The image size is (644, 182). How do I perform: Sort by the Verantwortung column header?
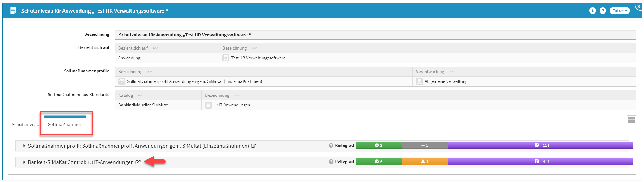[x=430, y=72]
